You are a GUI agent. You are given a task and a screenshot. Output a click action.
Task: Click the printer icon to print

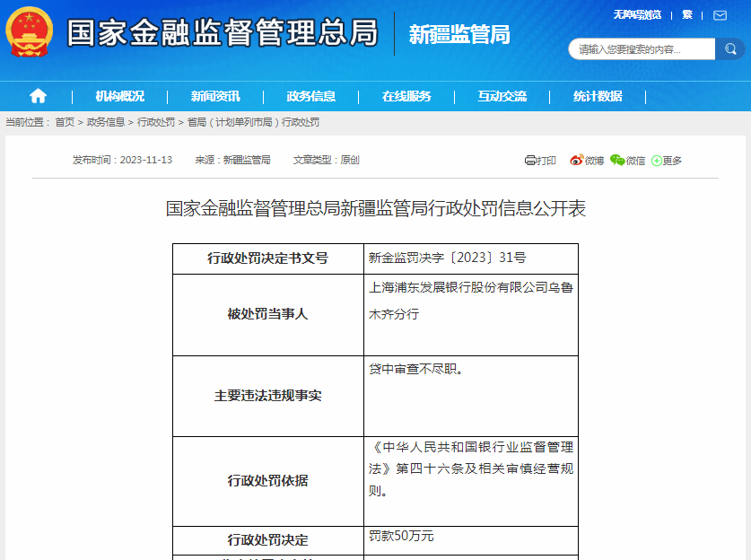pyautogui.click(x=530, y=161)
